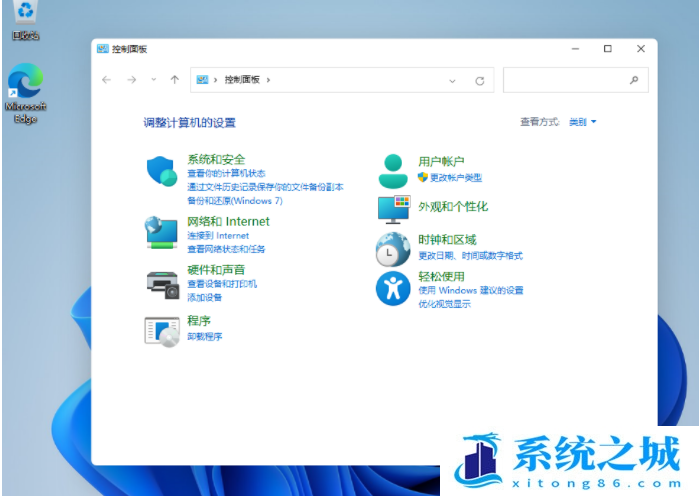700x496 pixels.
Task: Click 使用 Windows 建议的设置 link
Action: 471,290
